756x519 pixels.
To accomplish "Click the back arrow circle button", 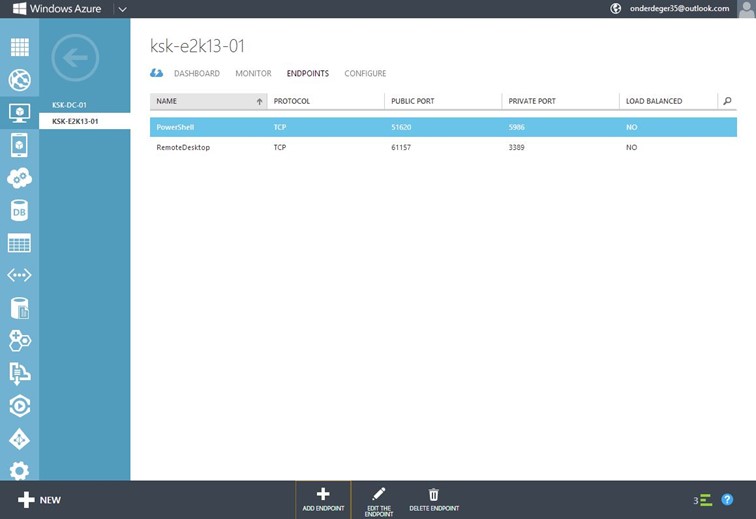I will pyautogui.click(x=75, y=58).
